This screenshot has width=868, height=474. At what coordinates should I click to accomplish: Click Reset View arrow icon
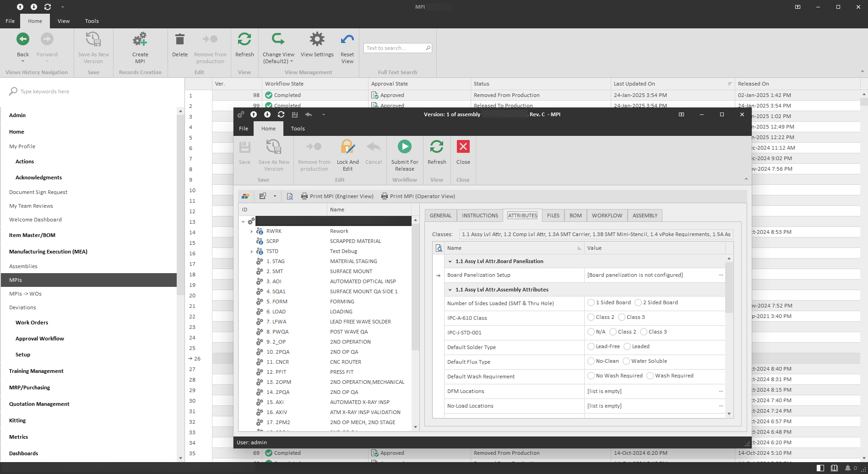tap(347, 40)
